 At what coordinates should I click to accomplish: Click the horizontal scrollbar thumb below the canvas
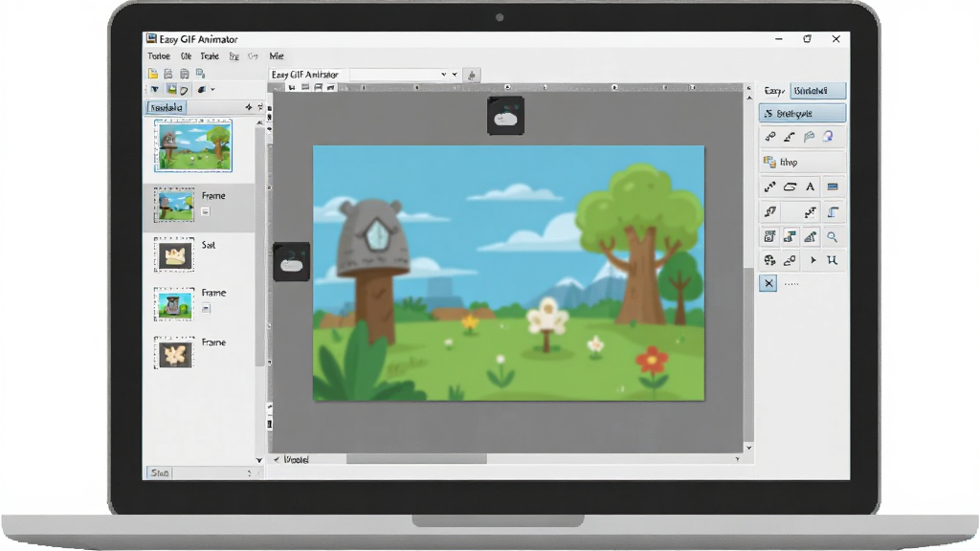[x=416, y=459]
